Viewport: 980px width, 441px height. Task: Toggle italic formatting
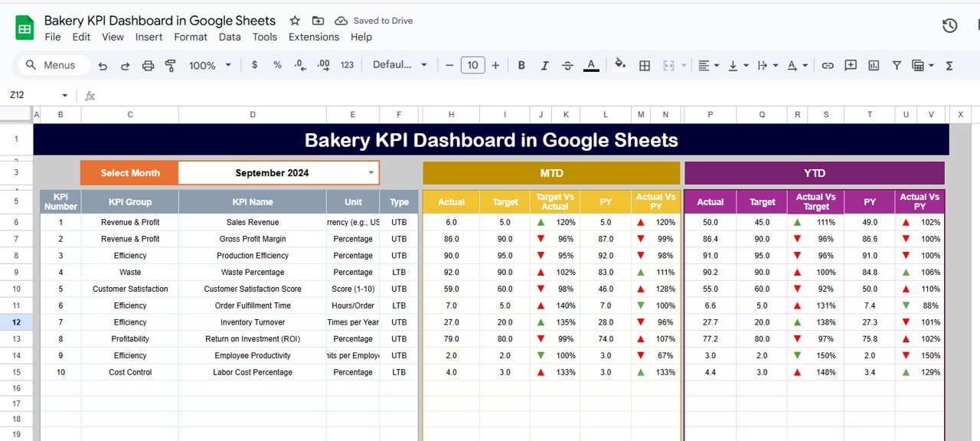[x=544, y=66]
